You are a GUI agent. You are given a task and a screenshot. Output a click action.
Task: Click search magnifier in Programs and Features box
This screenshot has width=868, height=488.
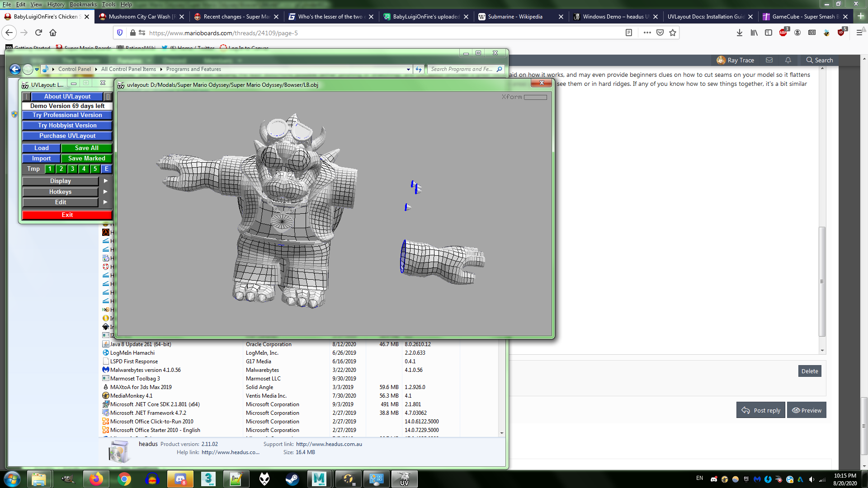pos(499,69)
